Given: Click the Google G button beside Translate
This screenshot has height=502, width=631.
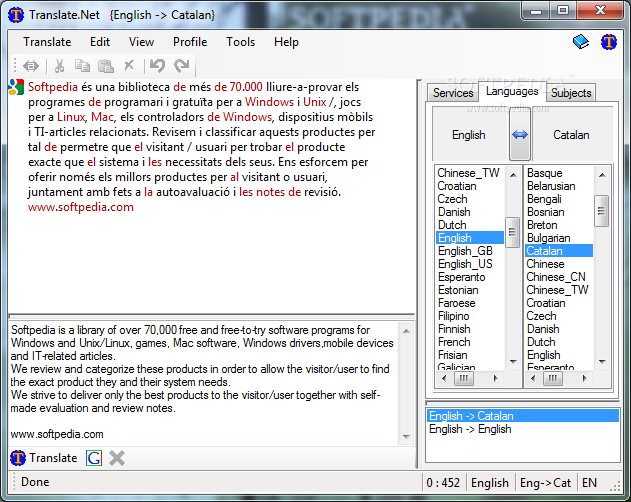Looking at the screenshot, I should [94, 458].
